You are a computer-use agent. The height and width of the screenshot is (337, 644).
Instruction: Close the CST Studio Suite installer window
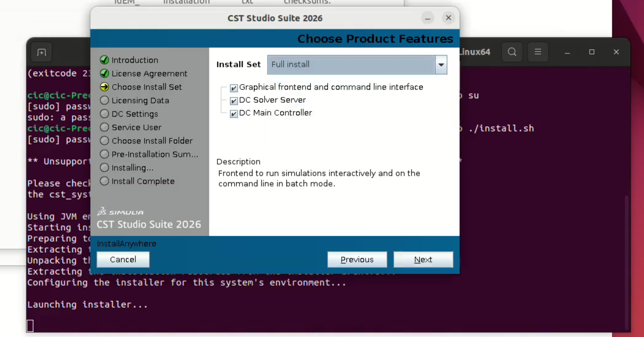448,18
